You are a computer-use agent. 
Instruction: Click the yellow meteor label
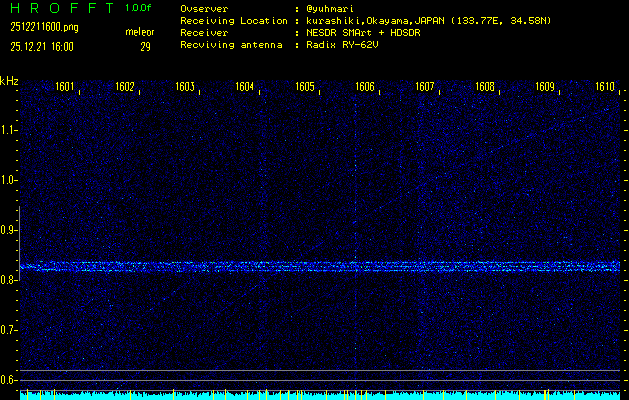(x=140, y=32)
